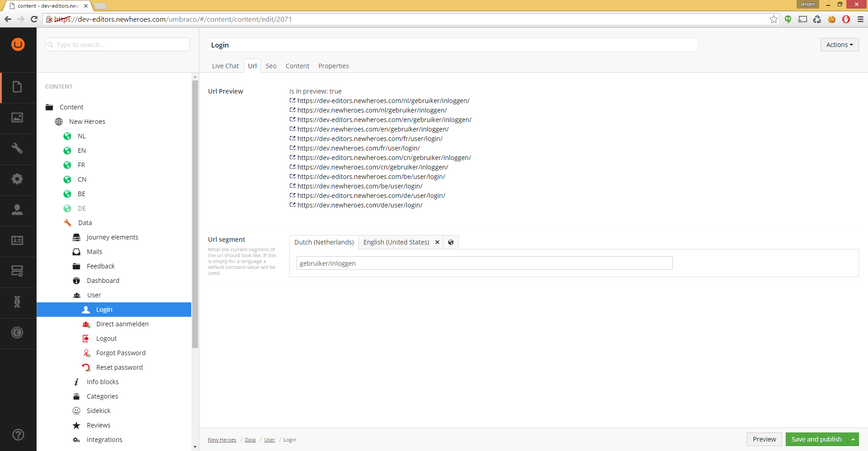Open dev.newheroes.com/fr/user/login link

click(x=359, y=148)
